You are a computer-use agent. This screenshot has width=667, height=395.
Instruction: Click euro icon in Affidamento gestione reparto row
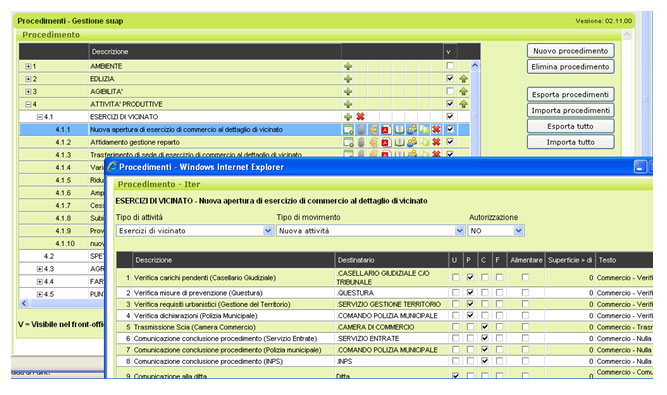pos(373,142)
